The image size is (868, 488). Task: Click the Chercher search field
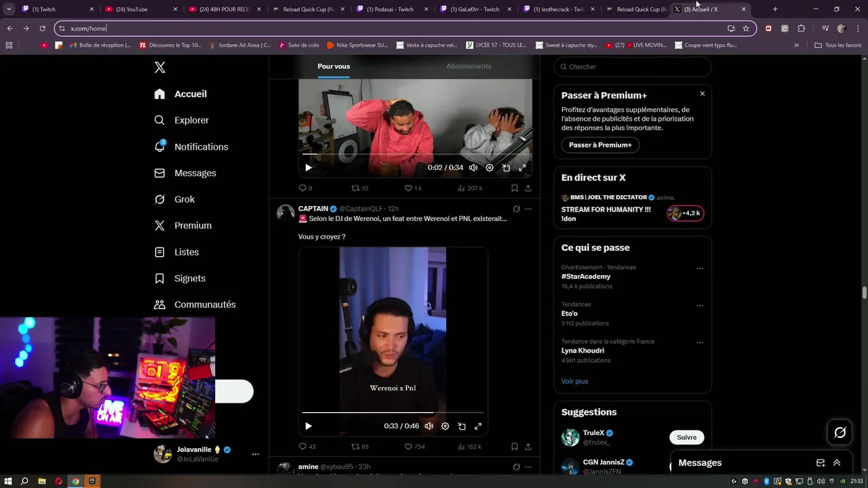633,67
